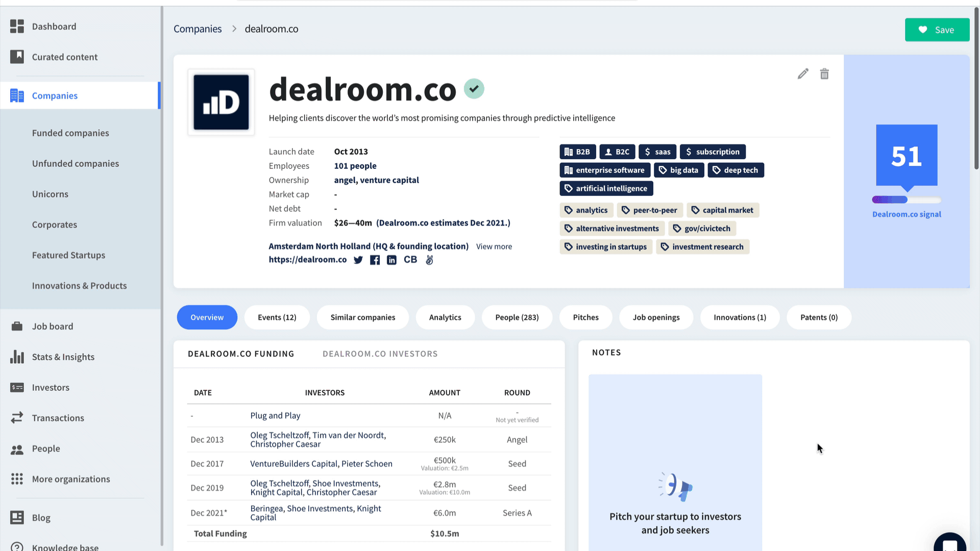Screen dimensions: 980x551
Task: Open Beringea, Shoe Investments investor row
Action: pyautogui.click(x=369, y=513)
